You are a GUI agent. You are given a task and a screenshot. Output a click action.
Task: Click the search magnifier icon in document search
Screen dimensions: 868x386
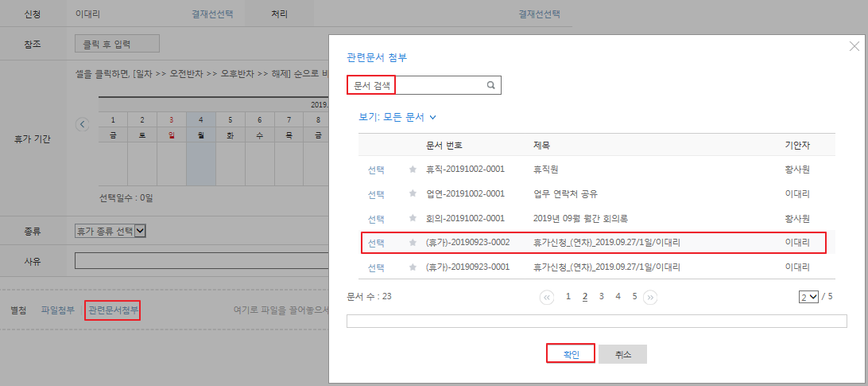[490, 84]
